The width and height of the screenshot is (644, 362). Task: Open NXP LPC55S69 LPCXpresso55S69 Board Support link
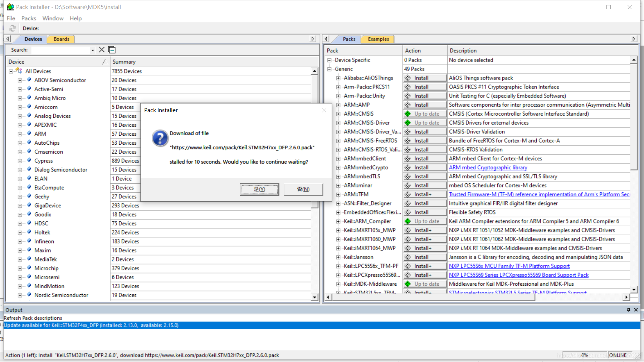click(518, 275)
